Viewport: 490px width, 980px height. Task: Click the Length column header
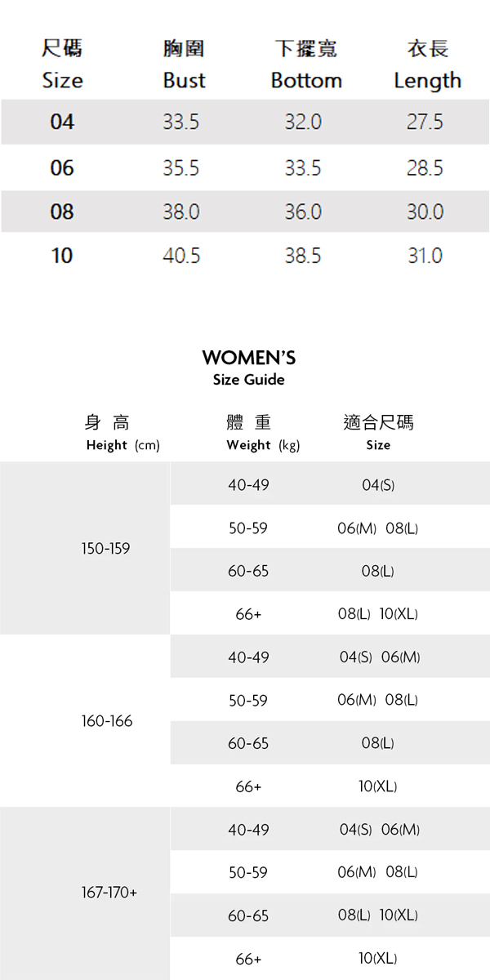click(427, 80)
